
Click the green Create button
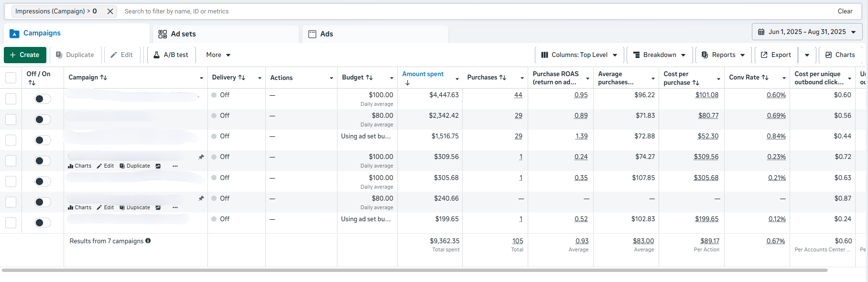coord(25,55)
